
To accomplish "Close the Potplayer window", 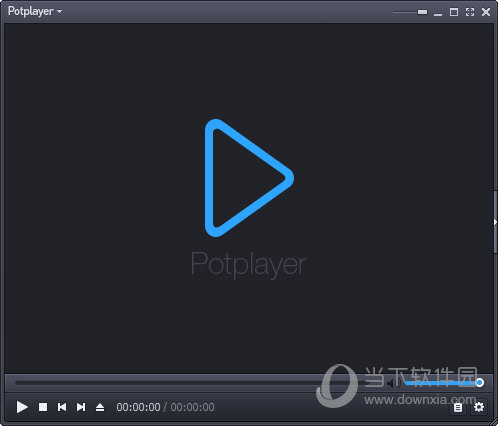I will (486, 12).
